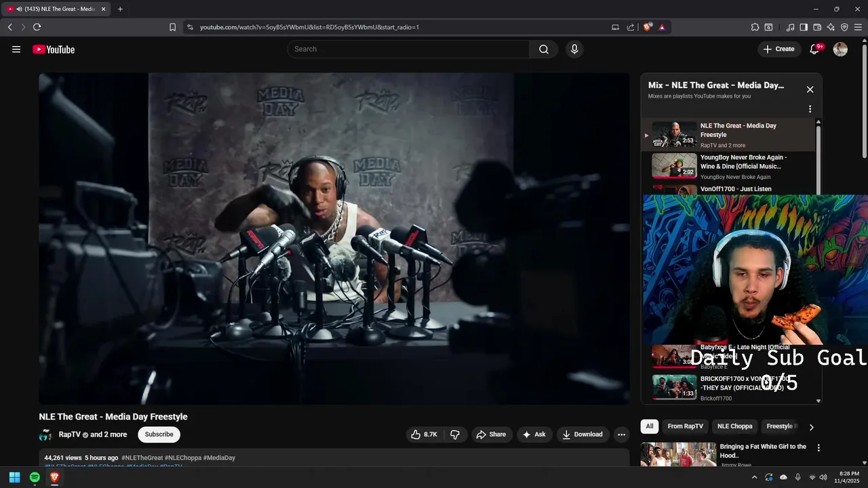
Task: Open taskbar volume speaker icon
Action: (x=823, y=477)
